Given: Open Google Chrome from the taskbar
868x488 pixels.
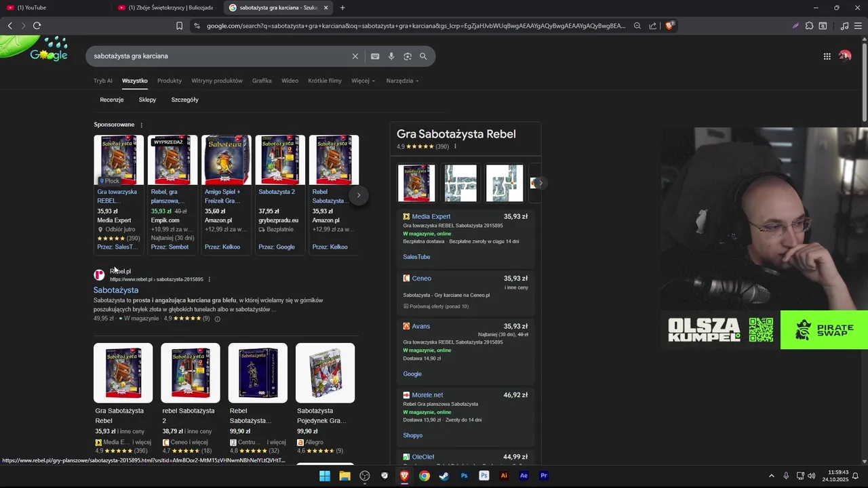Looking at the screenshot, I should [425, 476].
